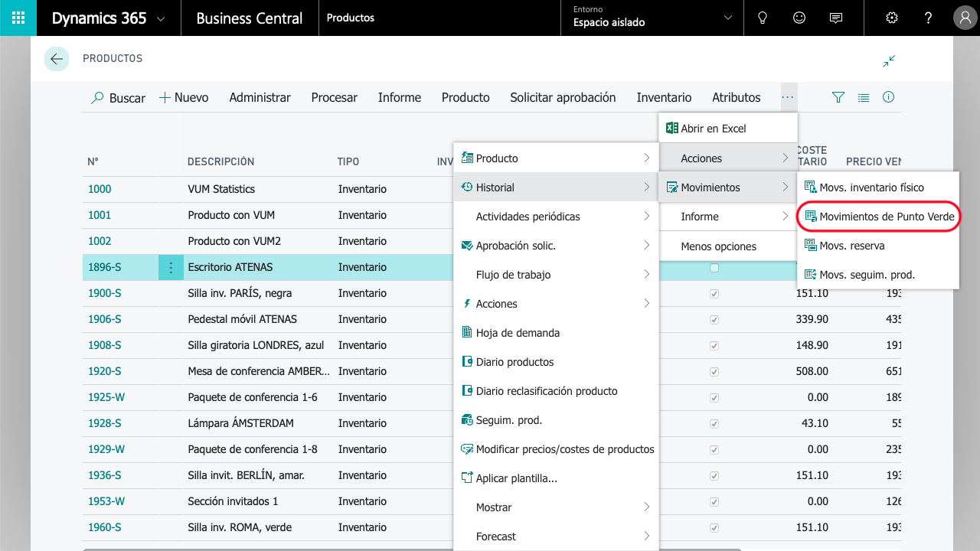Show the information factbox icon
Image resolution: width=980 pixels, height=551 pixels.
click(x=889, y=97)
